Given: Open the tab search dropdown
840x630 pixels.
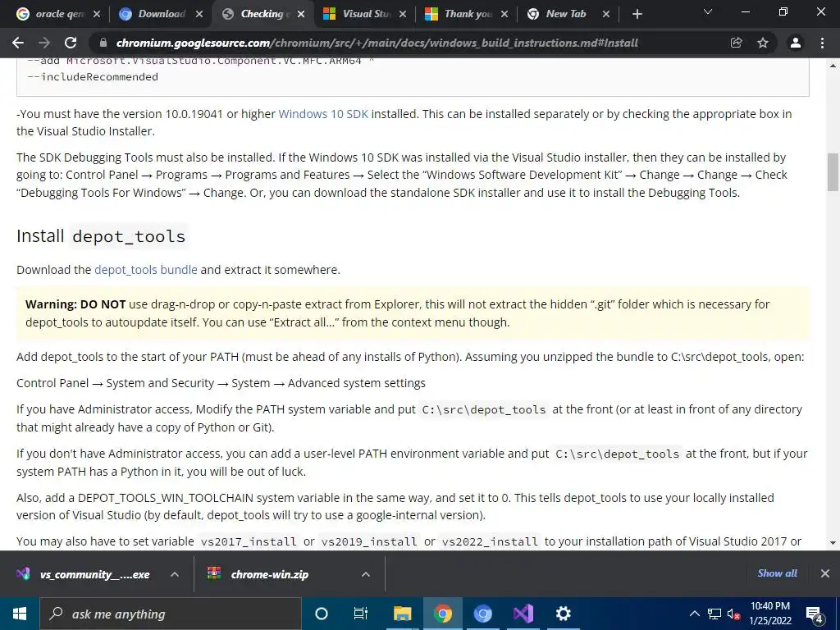Looking at the screenshot, I should 708,11.
